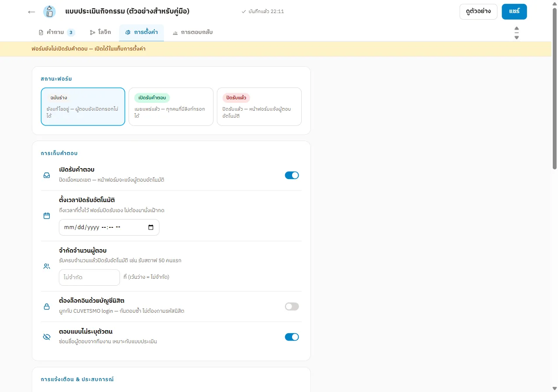This screenshot has width=558, height=392.
Task: Click the inbox icon in the 'เปิดรับคำตอบ' settings row
Action: tap(47, 175)
